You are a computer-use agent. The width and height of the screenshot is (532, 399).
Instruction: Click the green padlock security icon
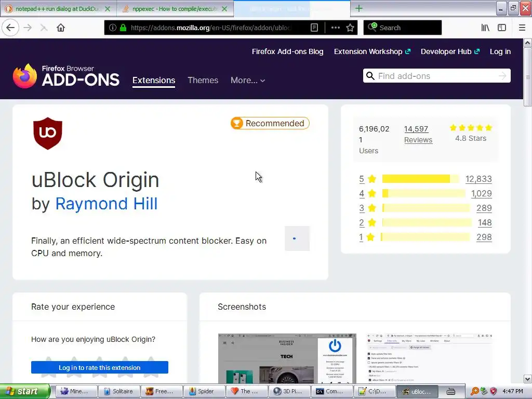click(x=123, y=28)
